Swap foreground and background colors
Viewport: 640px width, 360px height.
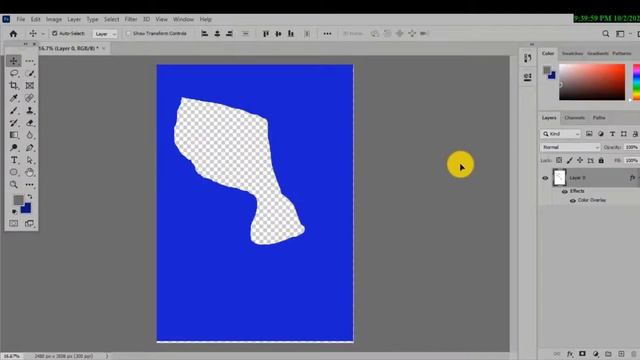[30, 197]
